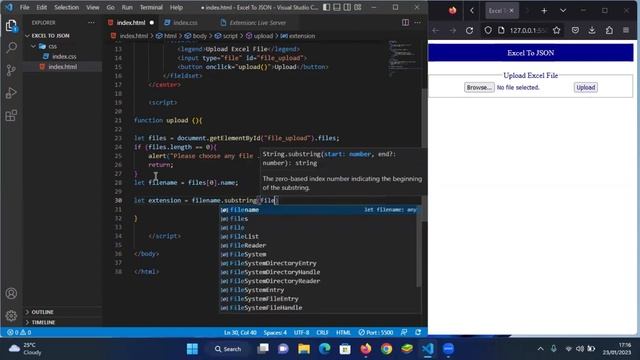Toggle the bottom panel layout icon
640x360 pixels.
point(337,7)
